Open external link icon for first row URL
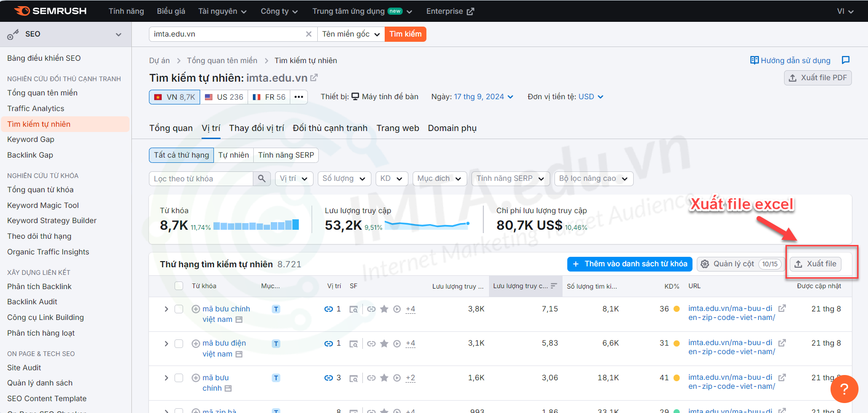Viewport: 868px width, 413px height. 782,308
